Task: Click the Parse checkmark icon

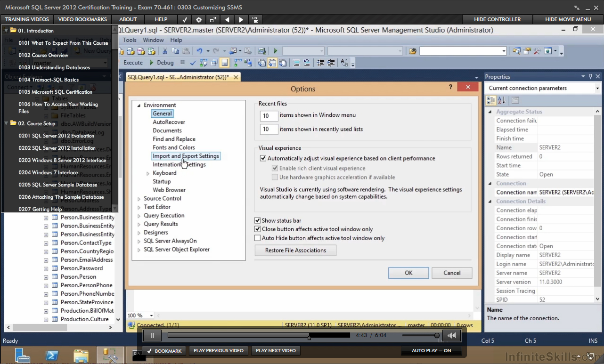Action: click(193, 63)
